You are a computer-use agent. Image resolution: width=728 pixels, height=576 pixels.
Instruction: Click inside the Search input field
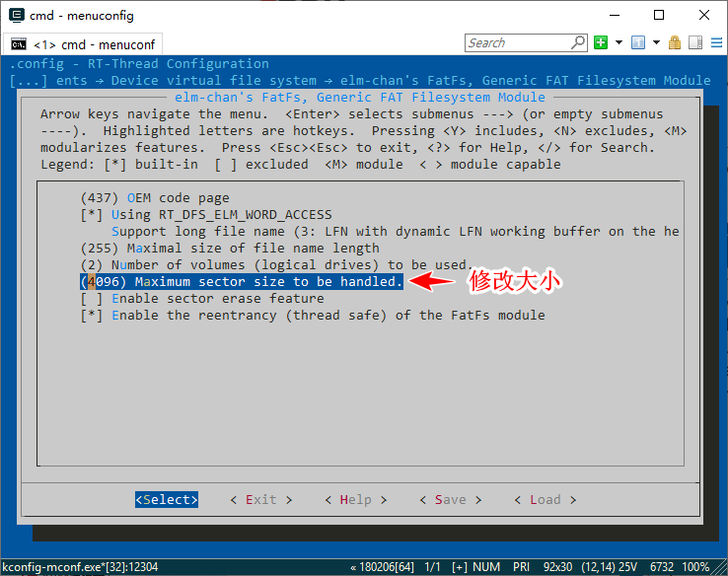(x=516, y=42)
